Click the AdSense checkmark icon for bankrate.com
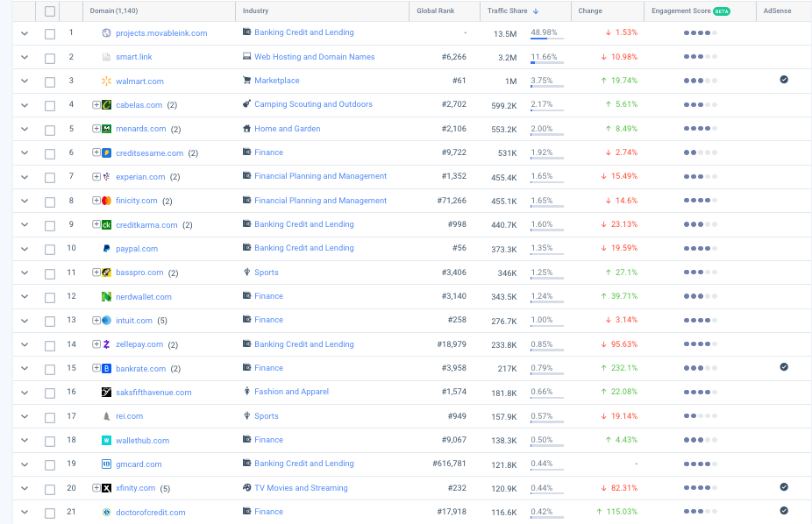 pos(784,367)
